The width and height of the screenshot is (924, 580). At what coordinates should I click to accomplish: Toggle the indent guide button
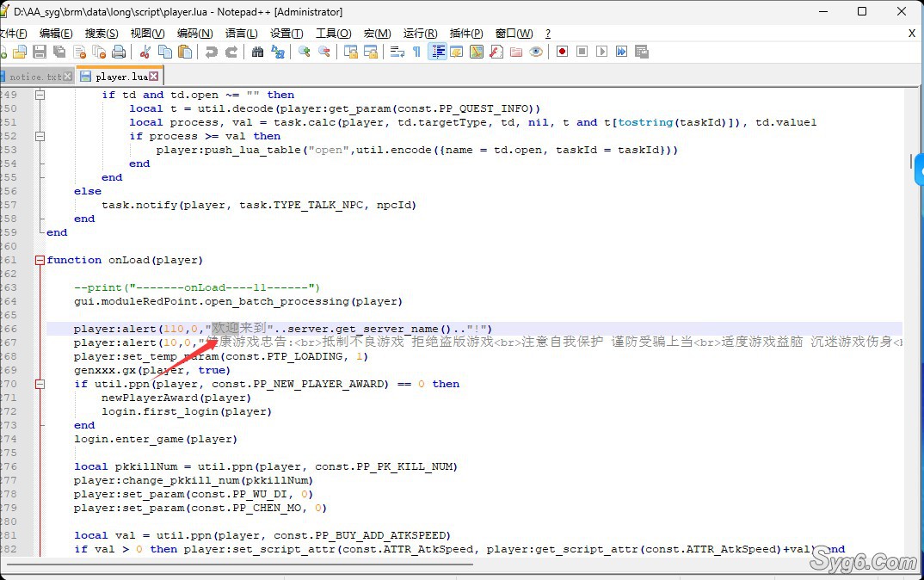tap(437, 52)
